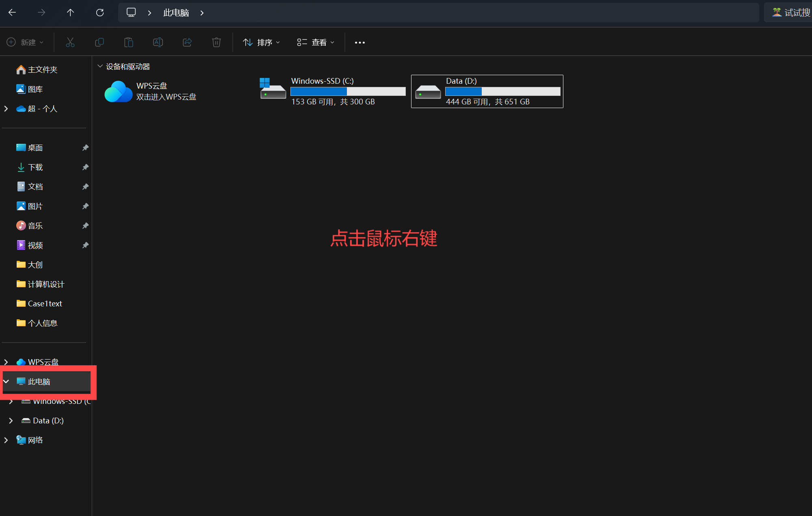Collapse the 设备和驱动器 group
The height and width of the screenshot is (516, 812).
pos(100,66)
